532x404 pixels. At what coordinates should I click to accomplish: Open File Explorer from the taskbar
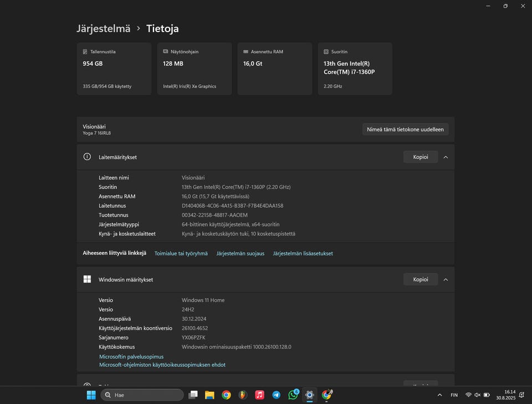[209, 395]
